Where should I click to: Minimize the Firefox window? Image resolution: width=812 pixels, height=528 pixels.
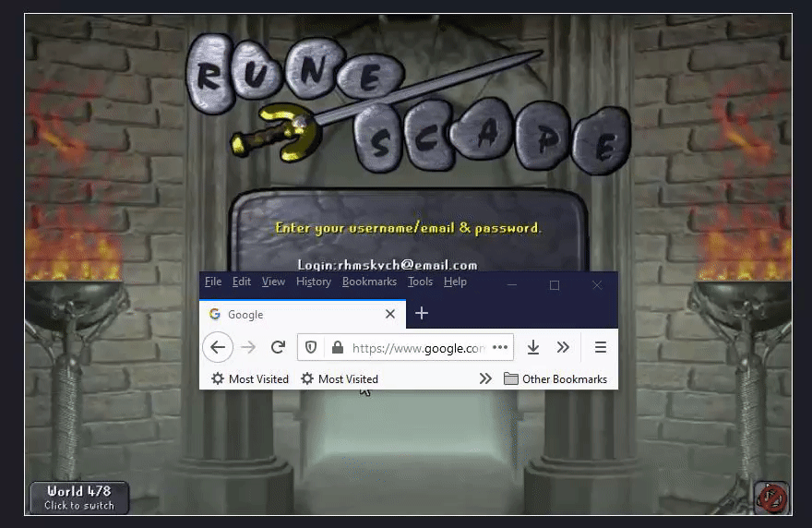click(x=511, y=285)
